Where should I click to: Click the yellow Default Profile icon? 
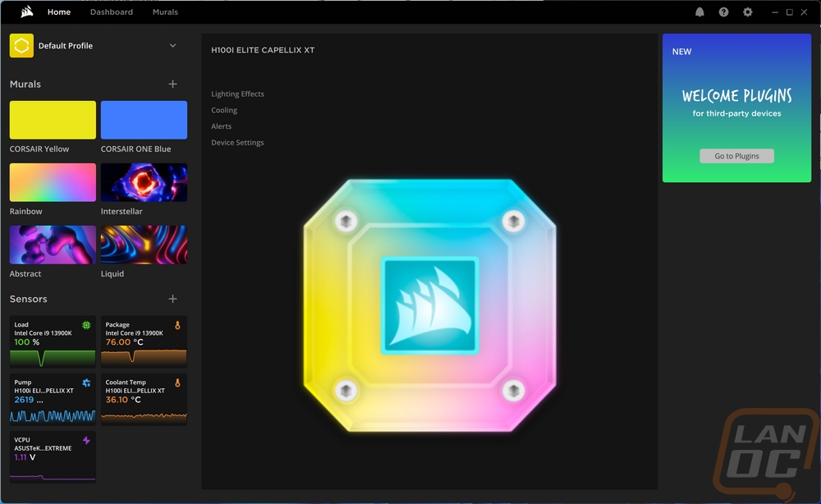click(x=21, y=45)
